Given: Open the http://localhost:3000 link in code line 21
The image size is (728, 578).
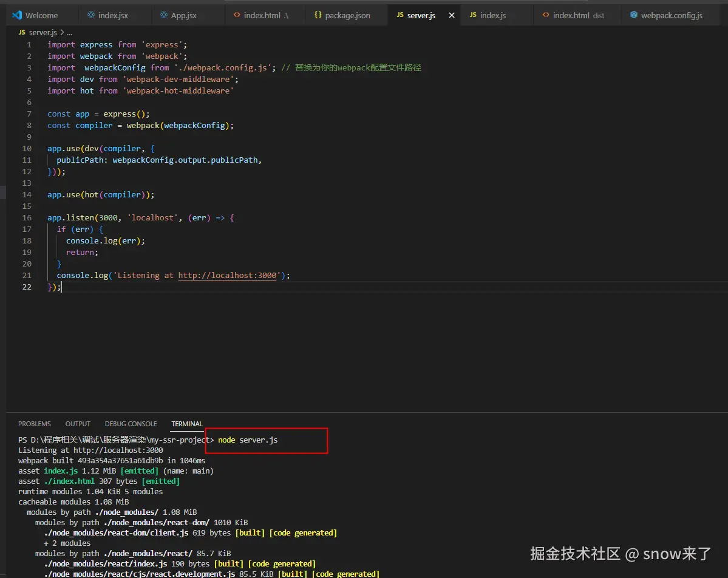Looking at the screenshot, I should tap(227, 275).
